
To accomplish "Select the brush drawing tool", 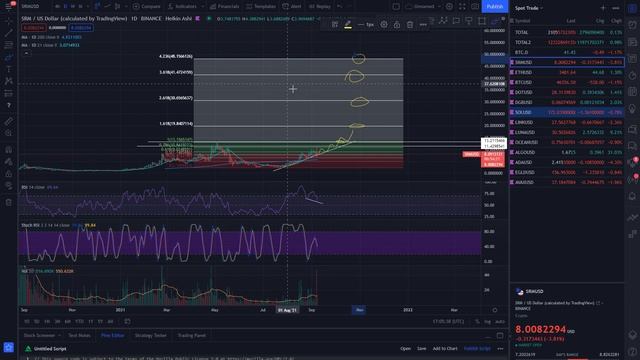I will point(9,57).
